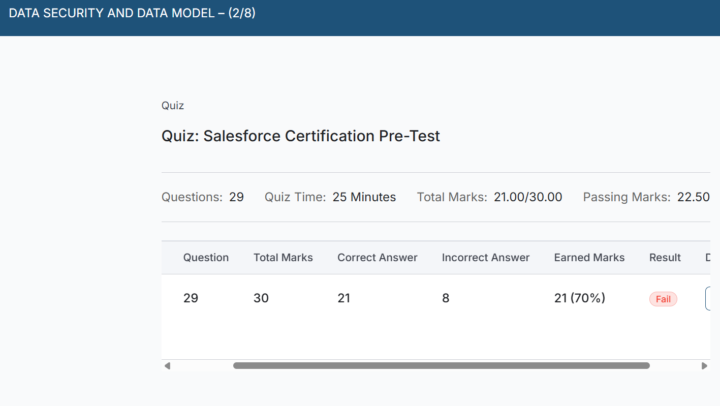720x406 pixels.
Task: Click the small Quiz label above the title
Action: click(x=173, y=106)
